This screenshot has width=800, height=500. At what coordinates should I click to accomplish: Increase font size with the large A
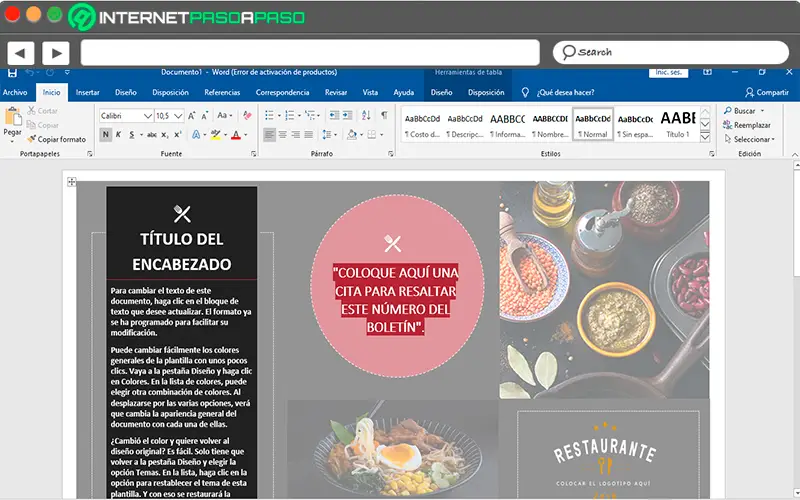coord(191,116)
